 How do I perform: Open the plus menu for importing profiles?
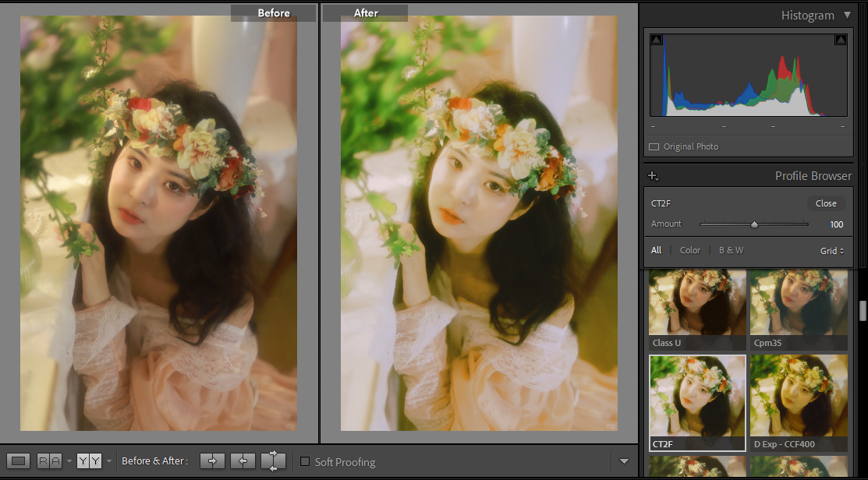(x=654, y=176)
